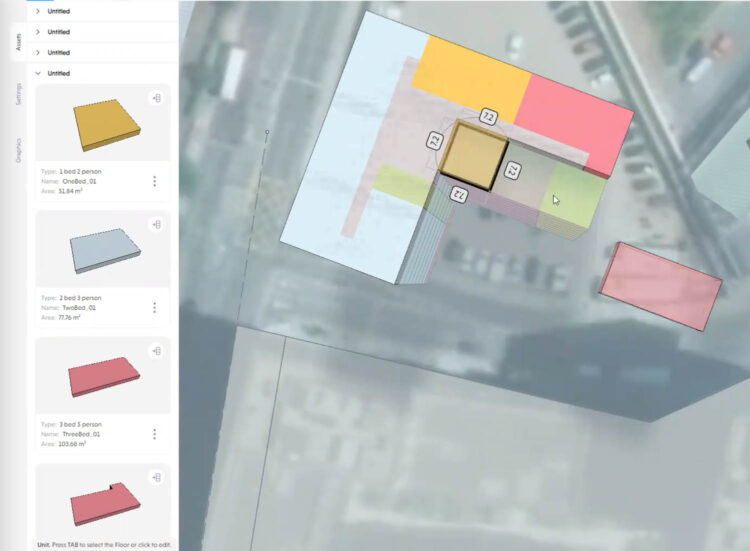Expand the third Untitled group
The height and width of the screenshot is (551, 750).
pos(38,52)
